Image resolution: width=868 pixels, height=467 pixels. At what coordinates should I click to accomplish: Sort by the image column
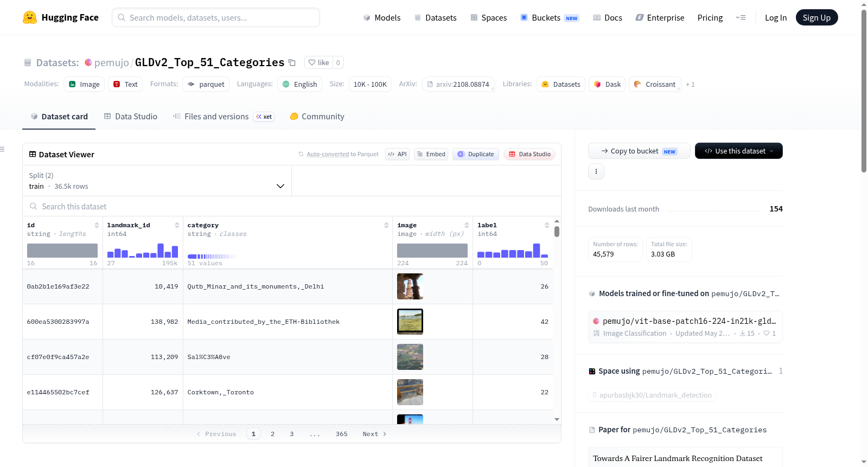tap(467, 225)
